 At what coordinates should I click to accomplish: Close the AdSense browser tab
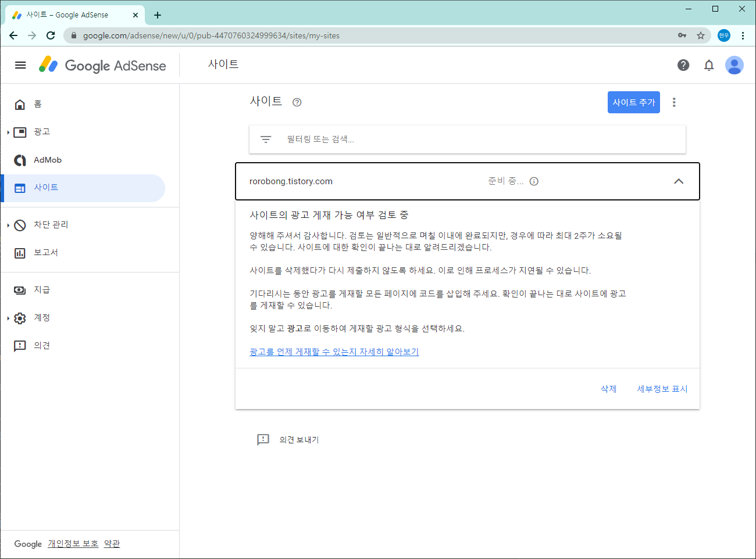135,15
